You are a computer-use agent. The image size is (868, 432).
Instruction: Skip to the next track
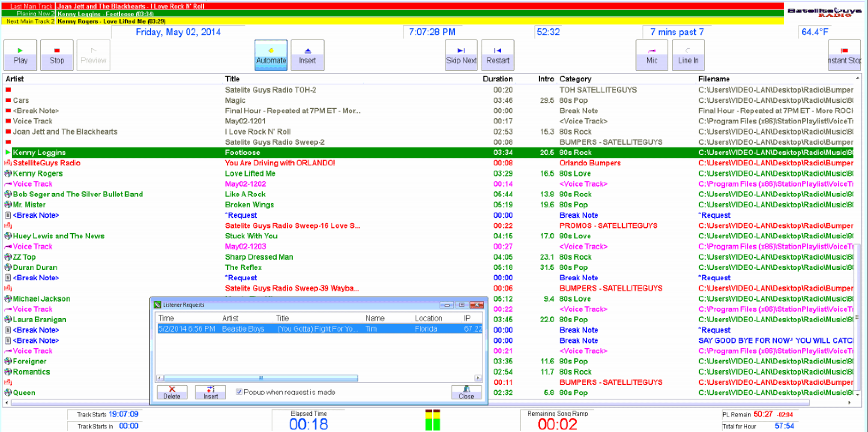tap(461, 55)
